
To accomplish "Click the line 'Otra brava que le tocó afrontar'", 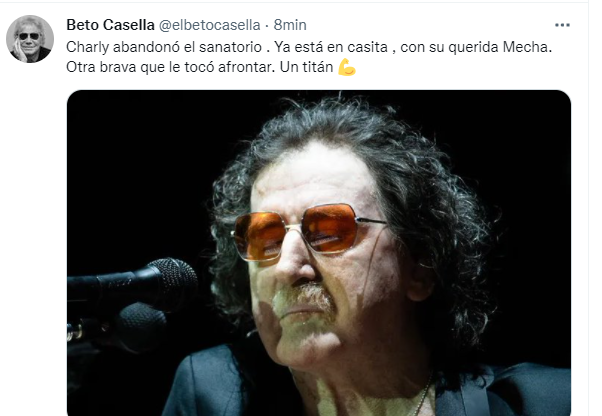I will pos(171,67).
